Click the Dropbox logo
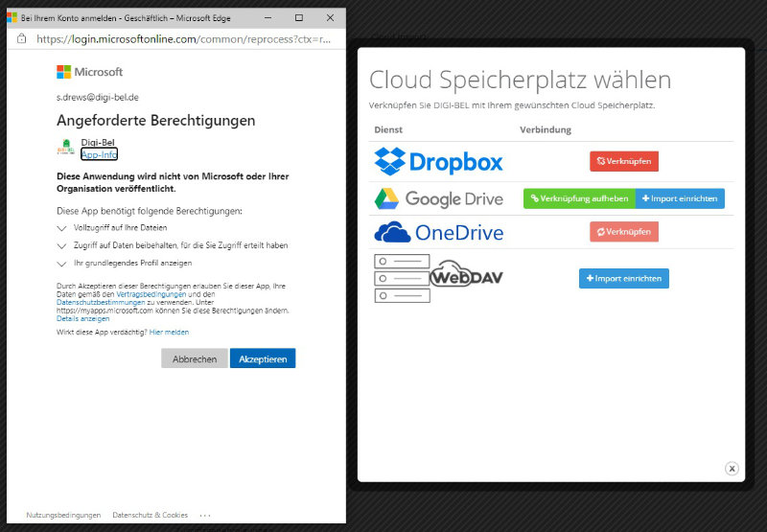767x532 pixels. 438,161
